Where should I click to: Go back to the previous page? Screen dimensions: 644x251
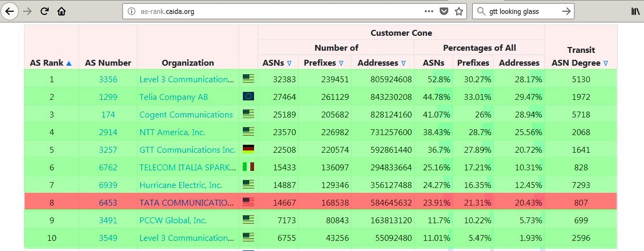(x=10, y=11)
